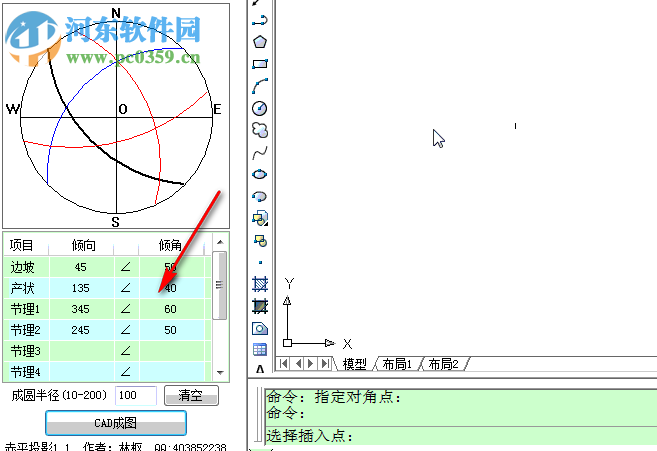Select the Region tool
Viewport: 657px width, 451px height.
(x=260, y=328)
